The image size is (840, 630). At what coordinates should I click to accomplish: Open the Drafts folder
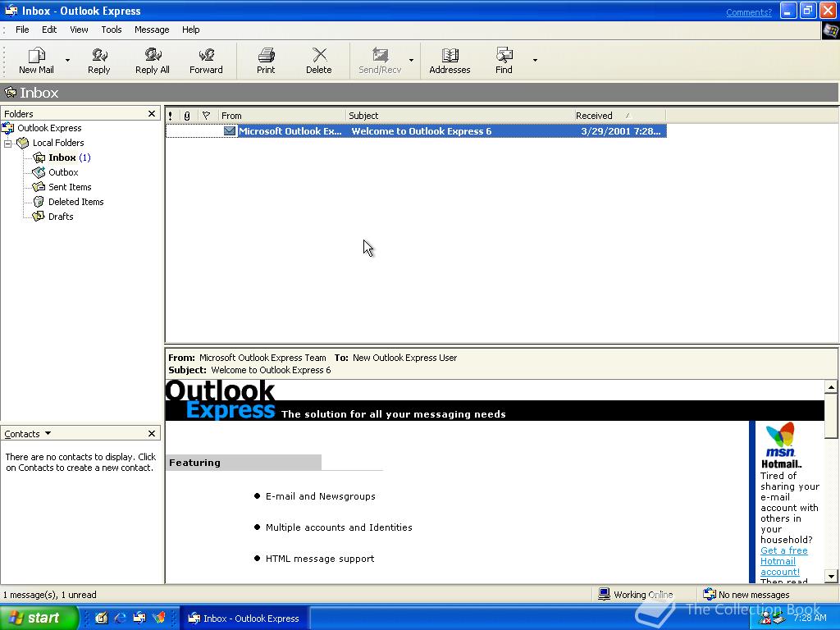[61, 217]
